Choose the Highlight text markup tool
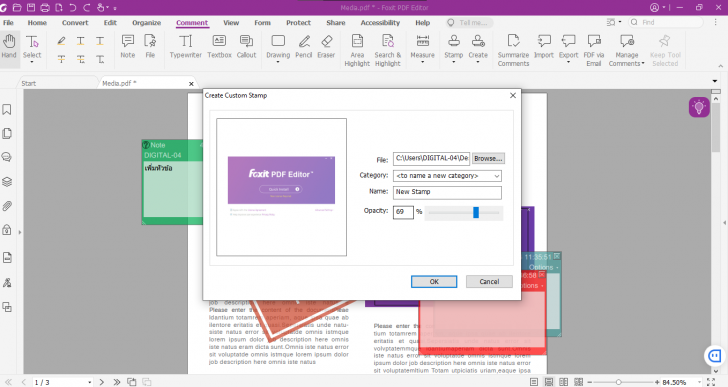Screen dimensions: 728x387 coord(61,41)
